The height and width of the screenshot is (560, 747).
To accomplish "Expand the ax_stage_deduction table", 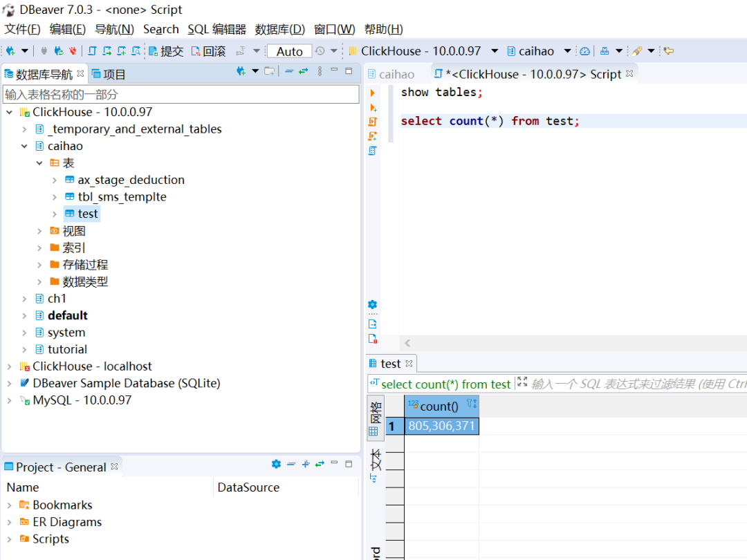I will 55,180.
